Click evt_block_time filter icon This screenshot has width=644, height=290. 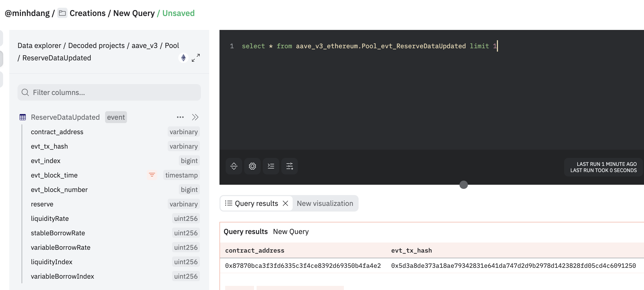152,175
